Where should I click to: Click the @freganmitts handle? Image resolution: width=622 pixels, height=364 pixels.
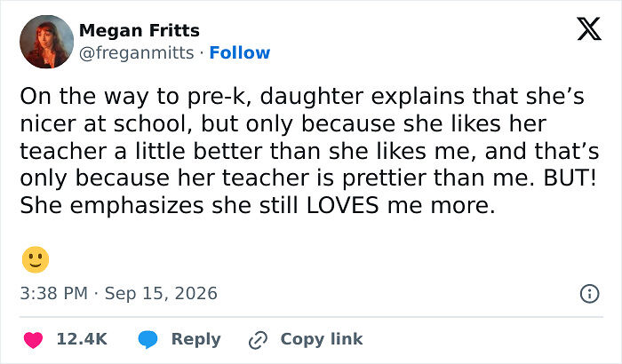(x=137, y=53)
